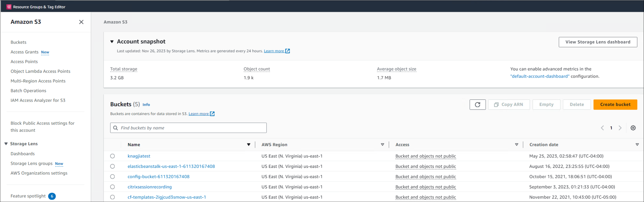Click the Create bucket button
The height and width of the screenshot is (202, 644).
615,104
